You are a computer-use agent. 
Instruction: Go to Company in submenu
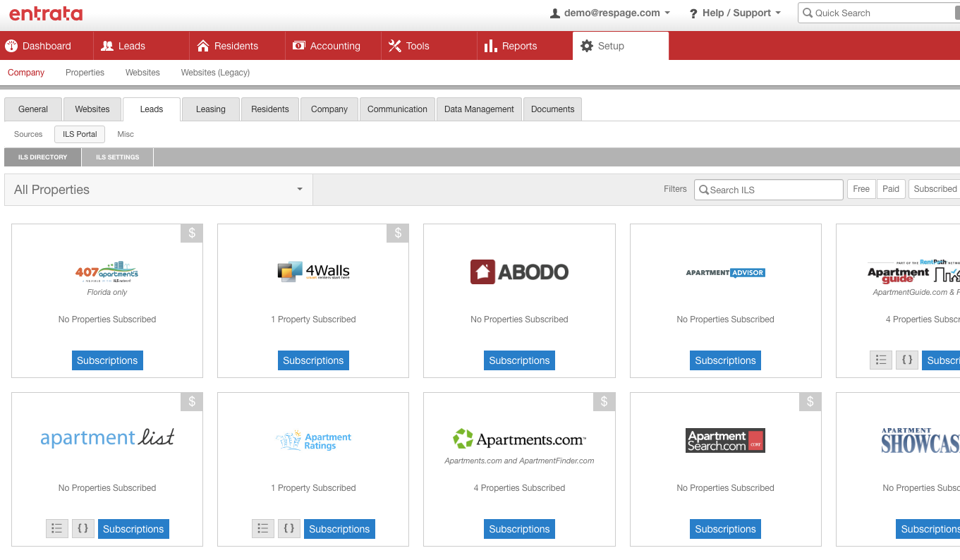tap(26, 73)
